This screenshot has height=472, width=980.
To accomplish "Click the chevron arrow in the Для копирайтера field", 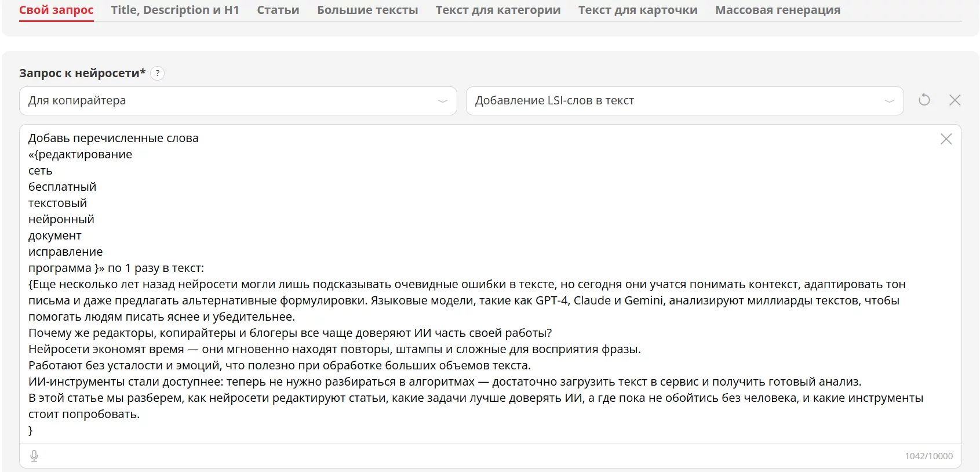I will [x=443, y=101].
